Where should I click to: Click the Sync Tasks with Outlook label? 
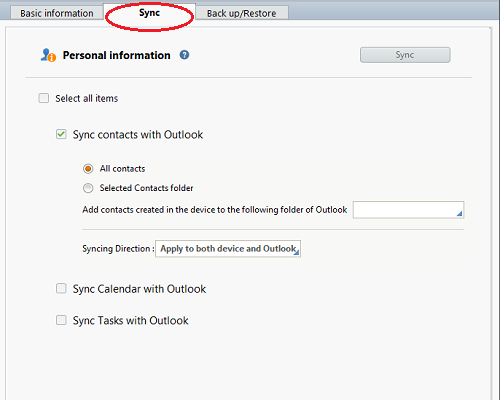pyautogui.click(x=131, y=320)
